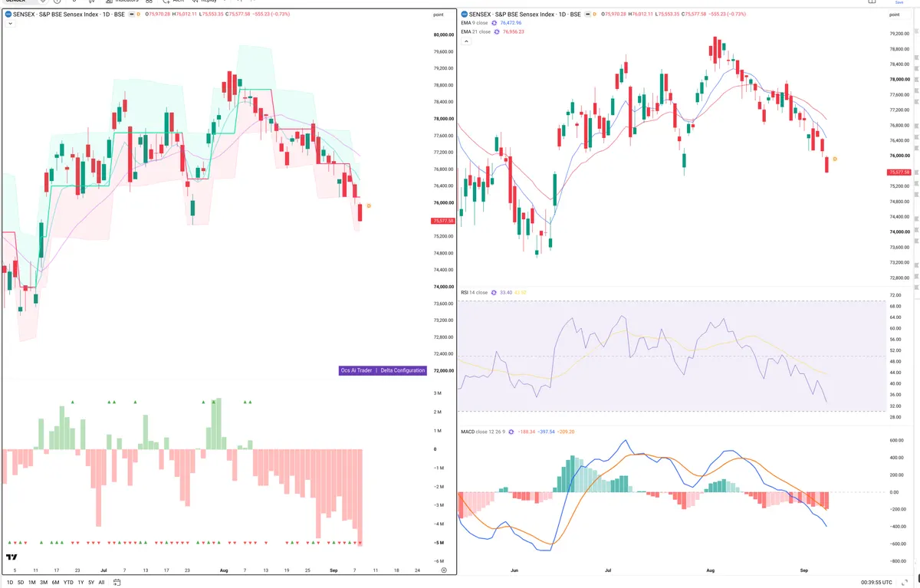
Task: Select 3M time range
Action: (44, 582)
